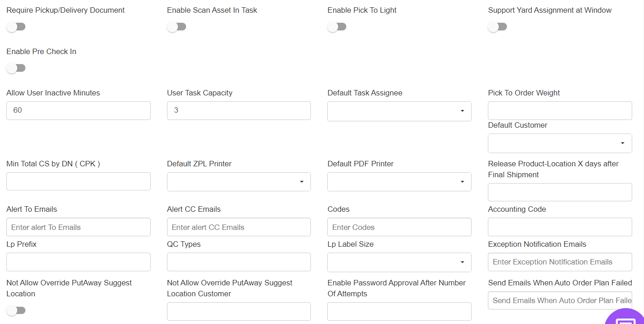Focus the Accounting Code field
The image size is (644, 324).
560,227
